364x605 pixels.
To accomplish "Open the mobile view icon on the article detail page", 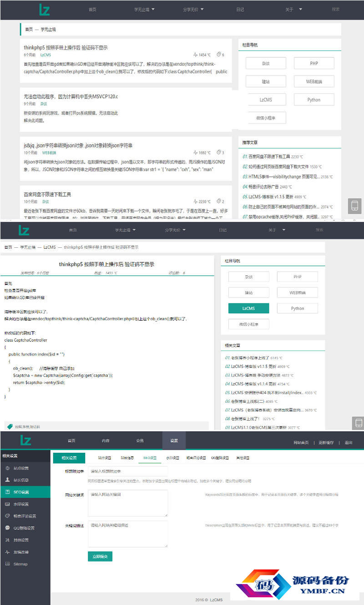I will [358, 423].
